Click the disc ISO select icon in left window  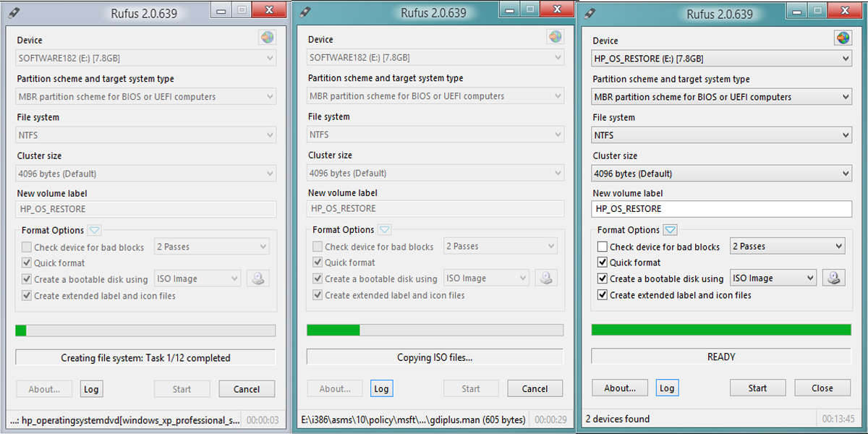[x=258, y=278]
